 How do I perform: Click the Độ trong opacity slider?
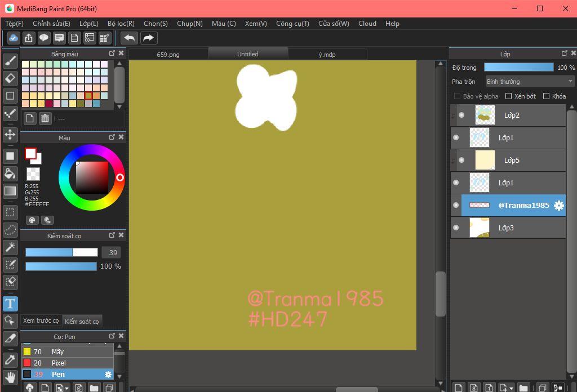coord(518,67)
